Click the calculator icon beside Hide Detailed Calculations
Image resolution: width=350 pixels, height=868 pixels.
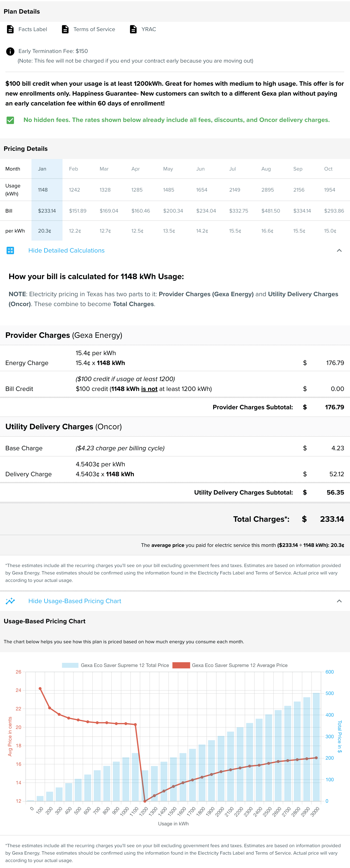10,250
